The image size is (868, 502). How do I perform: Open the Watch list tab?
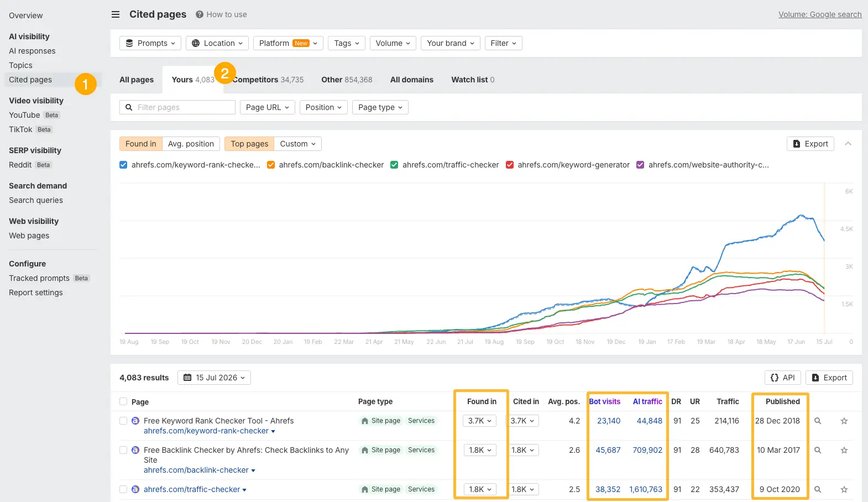pos(473,80)
